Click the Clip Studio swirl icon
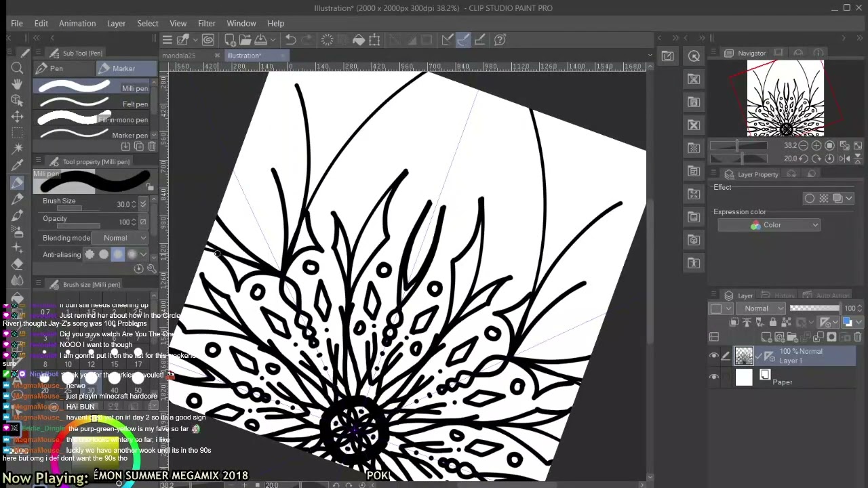 coord(208,40)
